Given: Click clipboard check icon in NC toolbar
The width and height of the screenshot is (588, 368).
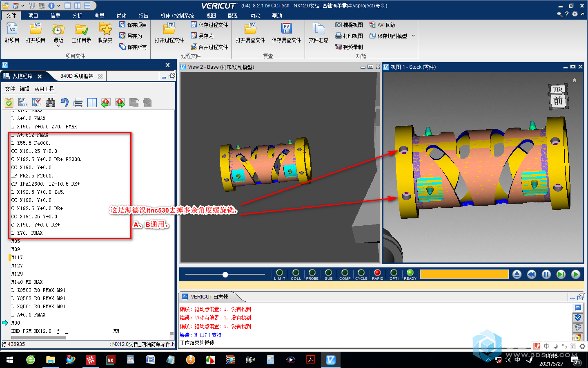Looking at the screenshot, I should [x=9, y=103].
